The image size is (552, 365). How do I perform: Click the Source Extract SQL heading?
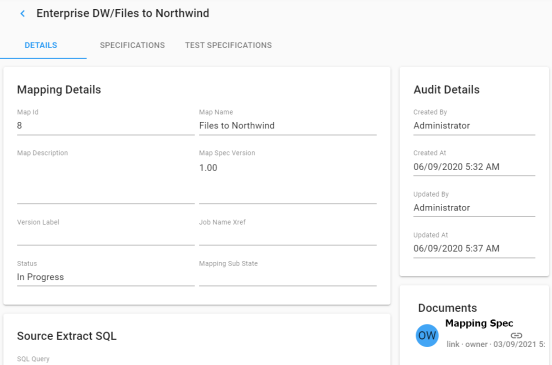click(67, 336)
